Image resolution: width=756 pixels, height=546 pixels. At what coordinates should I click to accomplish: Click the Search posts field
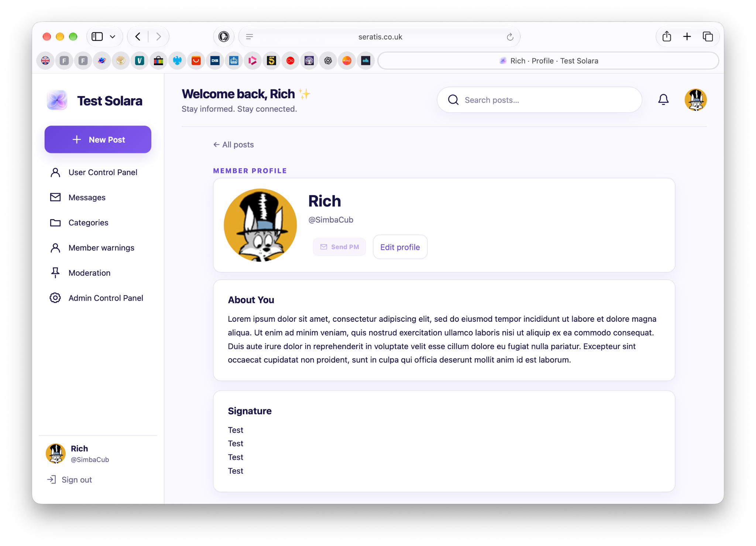coord(539,100)
